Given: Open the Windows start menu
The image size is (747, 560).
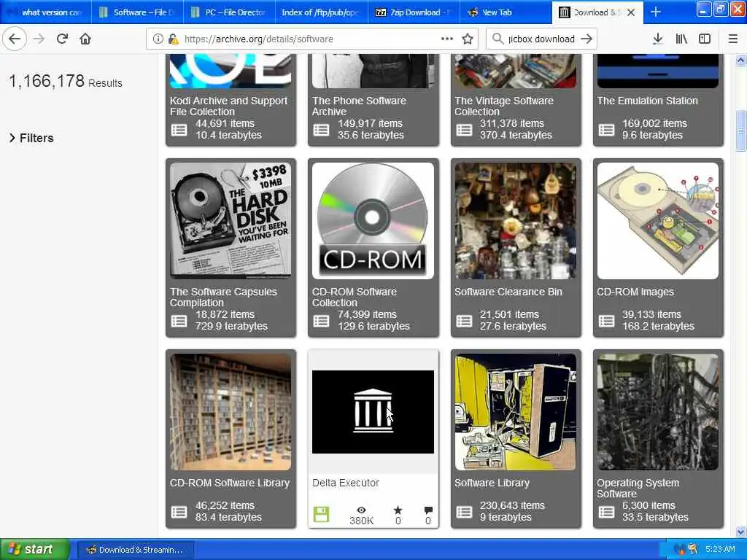Looking at the screenshot, I should coord(35,549).
